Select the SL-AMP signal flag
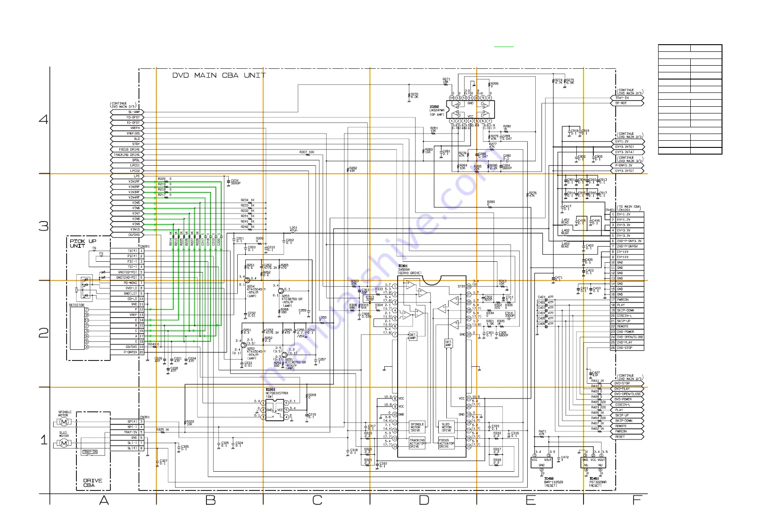760x532 pixels. [127, 112]
